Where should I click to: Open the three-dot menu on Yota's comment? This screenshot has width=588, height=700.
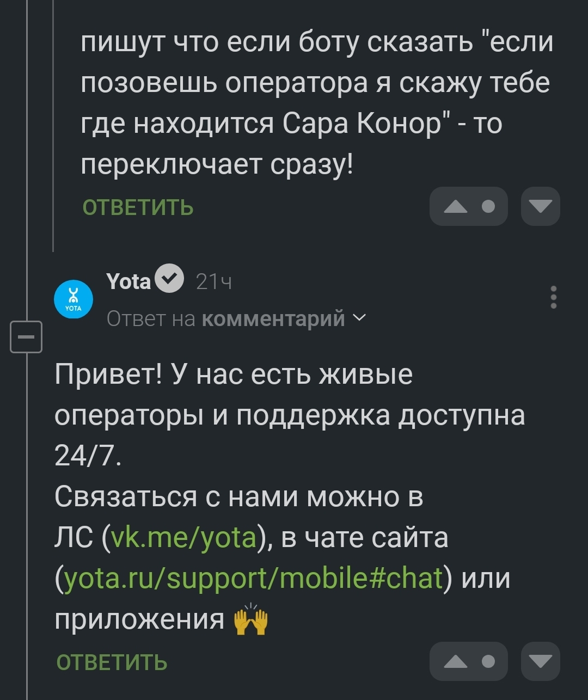pyautogui.click(x=553, y=297)
